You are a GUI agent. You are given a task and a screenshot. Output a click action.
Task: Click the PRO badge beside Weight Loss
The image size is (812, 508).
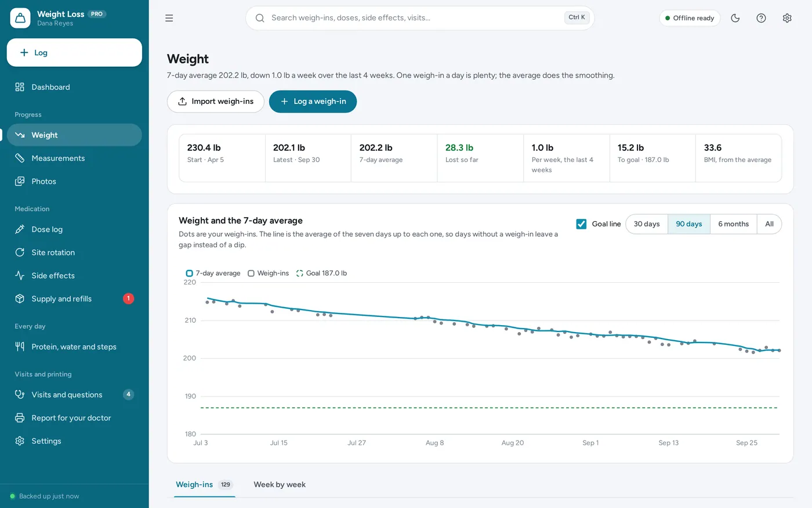point(97,14)
